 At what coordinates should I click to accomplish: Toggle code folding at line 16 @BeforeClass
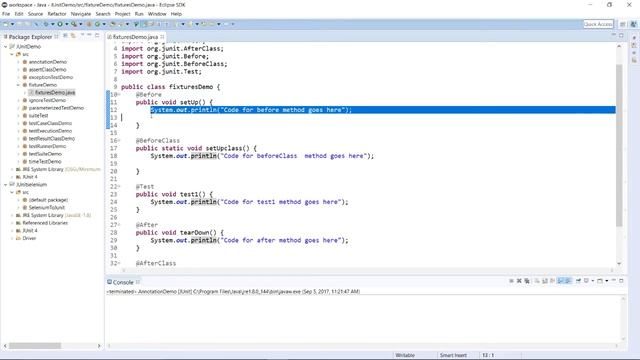coord(119,141)
